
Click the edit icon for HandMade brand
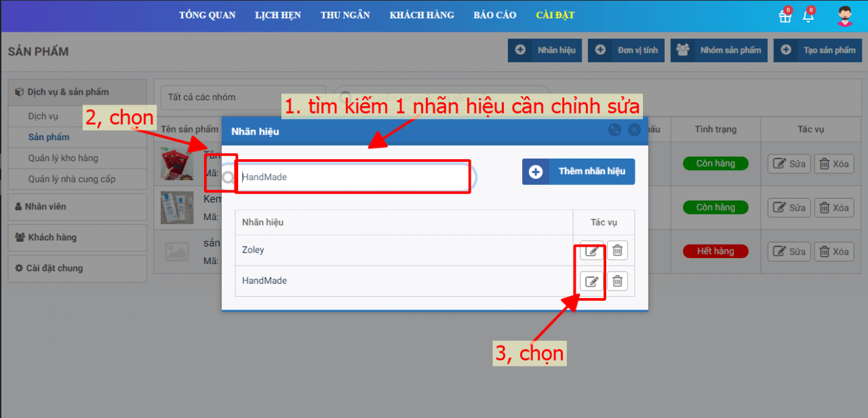coord(591,281)
